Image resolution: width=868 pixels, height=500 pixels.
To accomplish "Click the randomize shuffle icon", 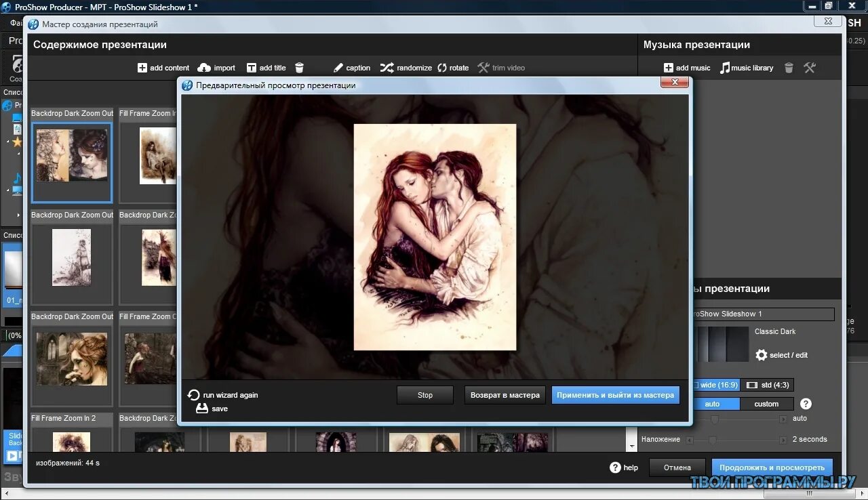I will [x=387, y=68].
